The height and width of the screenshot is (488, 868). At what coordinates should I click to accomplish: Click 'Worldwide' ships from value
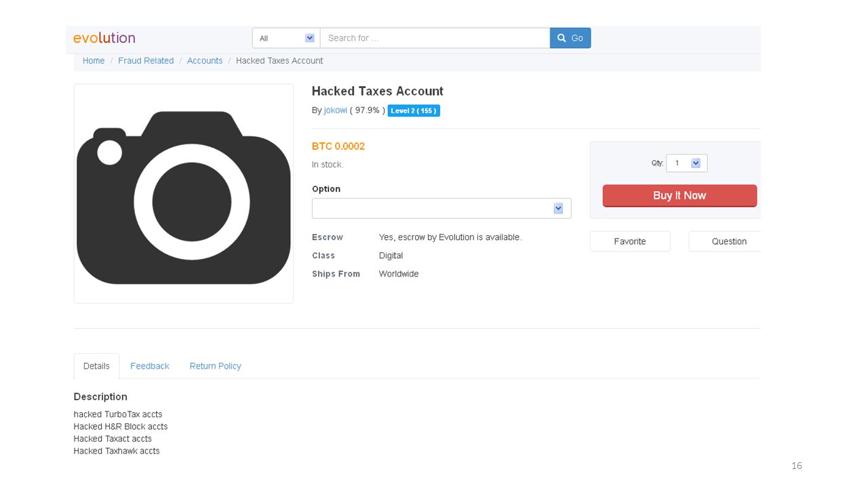point(399,274)
